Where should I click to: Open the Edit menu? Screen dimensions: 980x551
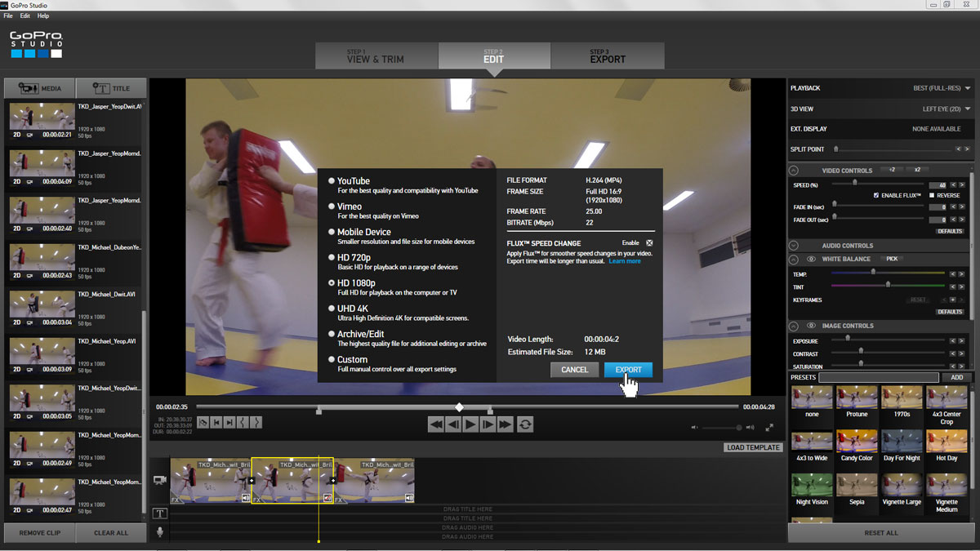[x=25, y=16]
